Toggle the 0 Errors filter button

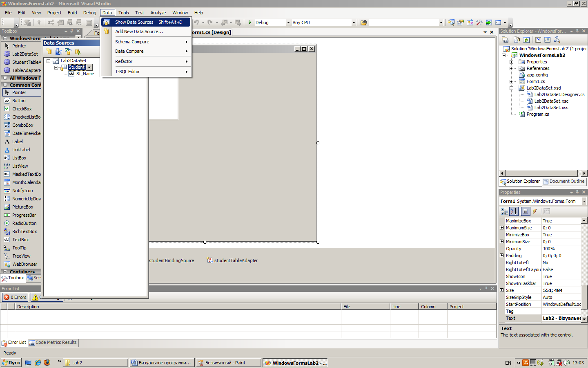coord(15,297)
